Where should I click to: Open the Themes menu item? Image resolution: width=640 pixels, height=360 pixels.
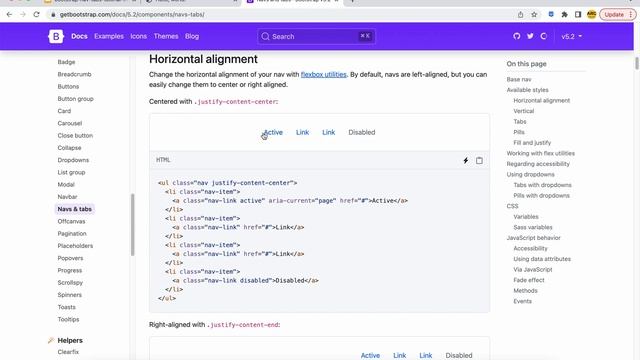166,36
